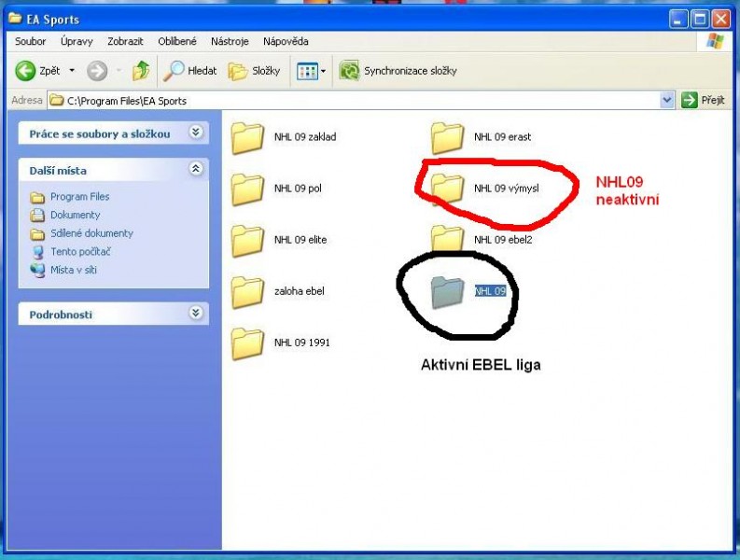Viewport: 740px width, 560px height.
Task: Click the highlighted NHL 09 folder icon
Action: click(447, 292)
